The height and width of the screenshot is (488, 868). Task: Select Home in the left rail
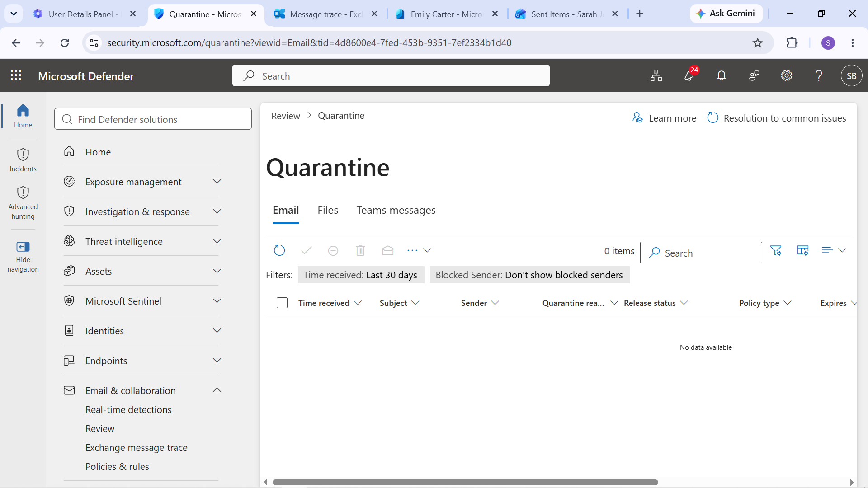pyautogui.click(x=23, y=116)
